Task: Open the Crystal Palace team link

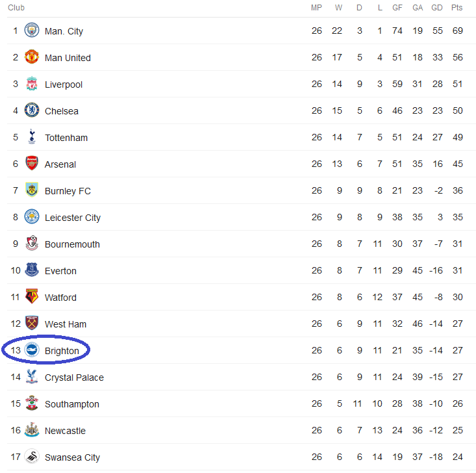Action: point(74,377)
